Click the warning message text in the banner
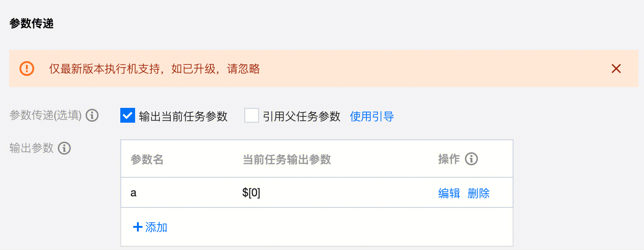This screenshot has height=250, width=644. [155, 69]
